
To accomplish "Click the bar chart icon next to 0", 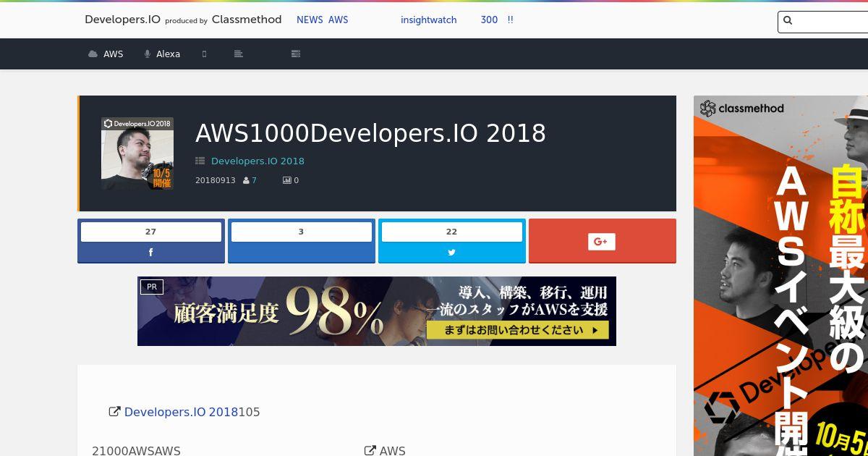I will point(286,180).
